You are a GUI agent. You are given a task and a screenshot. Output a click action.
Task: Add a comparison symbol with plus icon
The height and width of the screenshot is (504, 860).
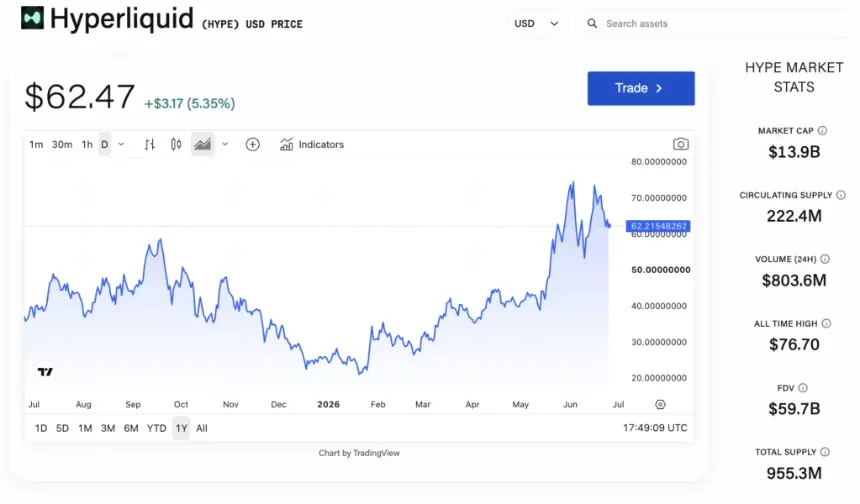pos(252,144)
